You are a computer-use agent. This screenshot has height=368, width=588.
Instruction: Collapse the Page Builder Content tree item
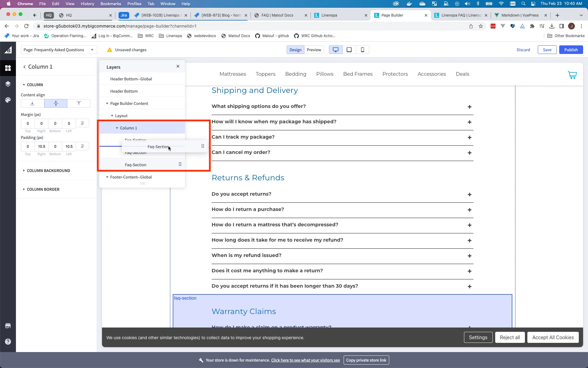107,103
